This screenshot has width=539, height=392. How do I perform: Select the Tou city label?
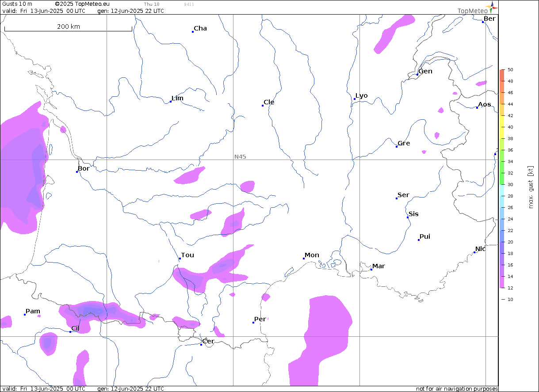pyautogui.click(x=187, y=255)
